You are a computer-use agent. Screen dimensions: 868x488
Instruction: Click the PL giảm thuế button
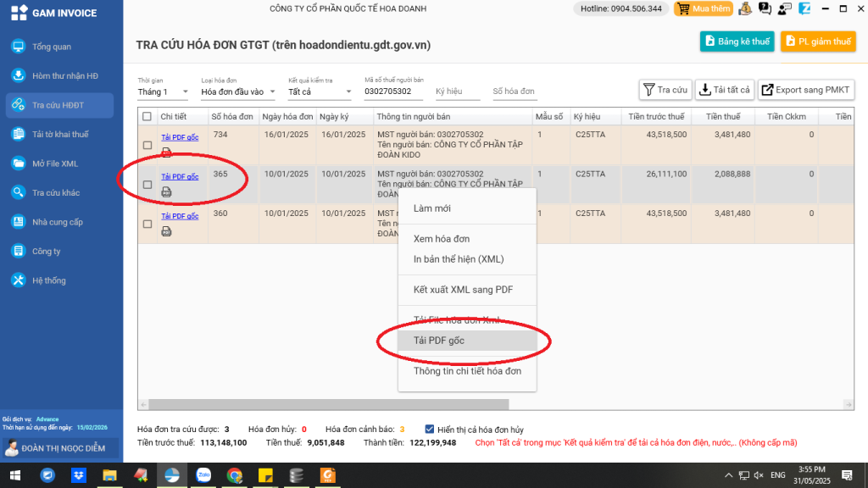click(818, 42)
